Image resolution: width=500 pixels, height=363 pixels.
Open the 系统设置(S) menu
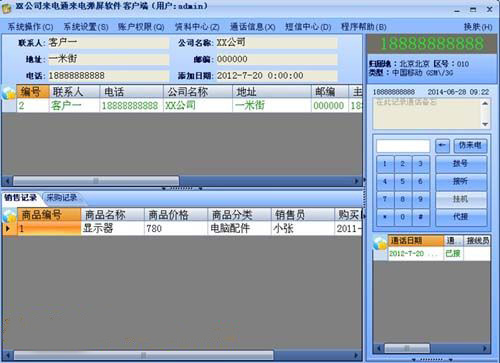[86, 27]
